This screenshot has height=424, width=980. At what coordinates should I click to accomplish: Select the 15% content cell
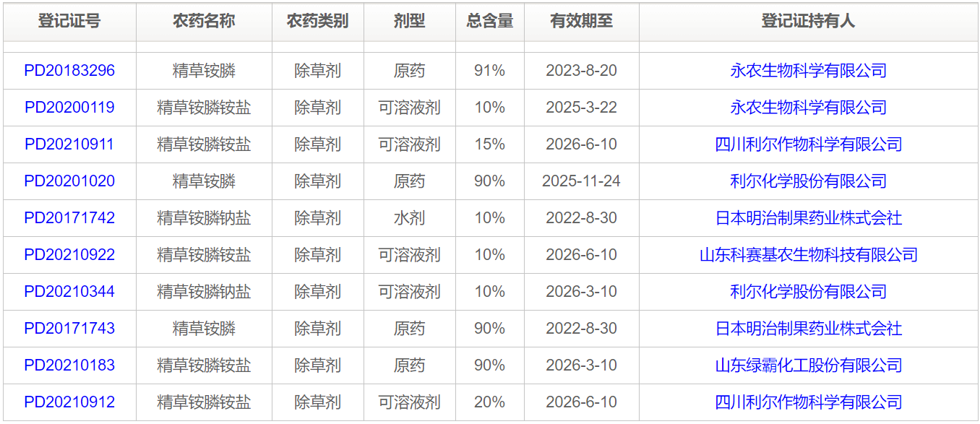pos(490,144)
